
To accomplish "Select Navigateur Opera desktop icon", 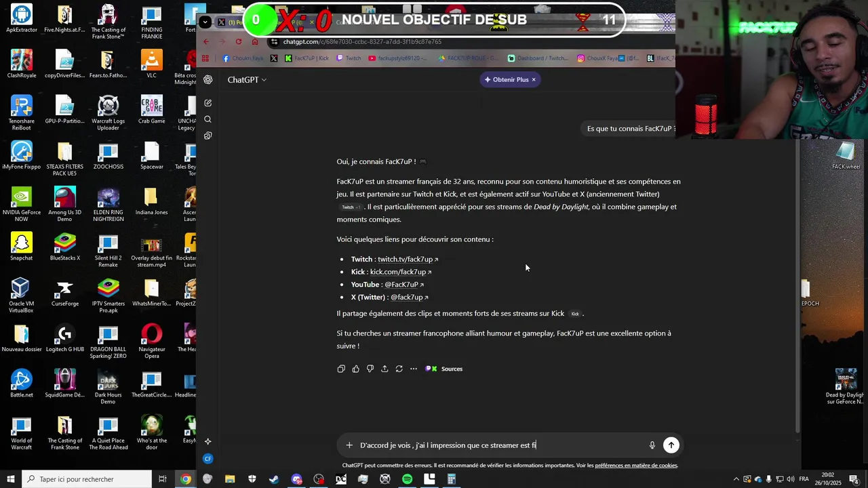I will coord(151,341).
